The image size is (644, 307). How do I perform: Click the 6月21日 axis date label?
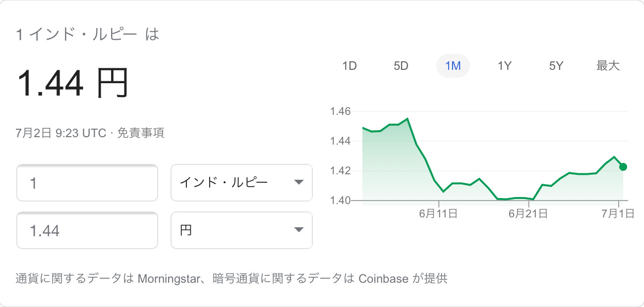[528, 214]
